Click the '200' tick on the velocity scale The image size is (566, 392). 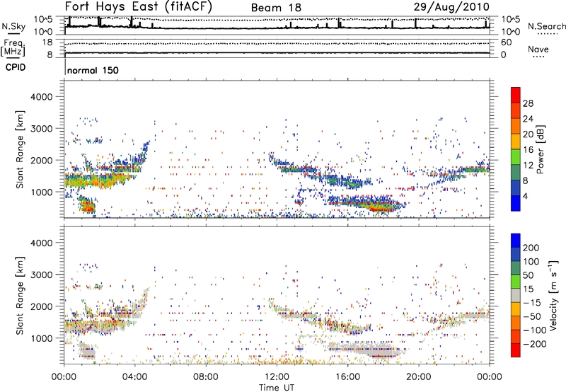point(531,248)
